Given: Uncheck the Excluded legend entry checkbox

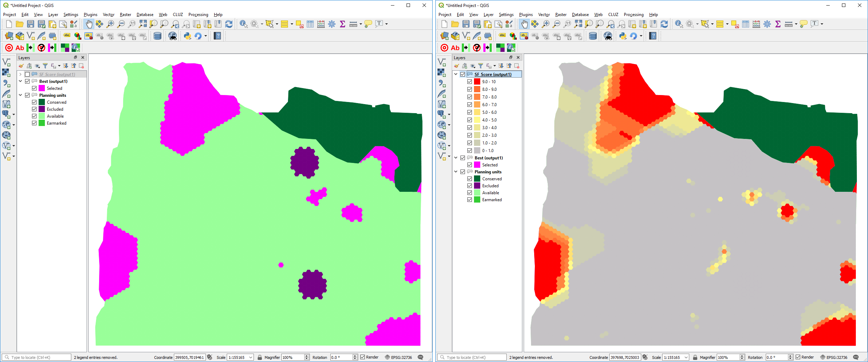Looking at the screenshot, I should [34, 109].
